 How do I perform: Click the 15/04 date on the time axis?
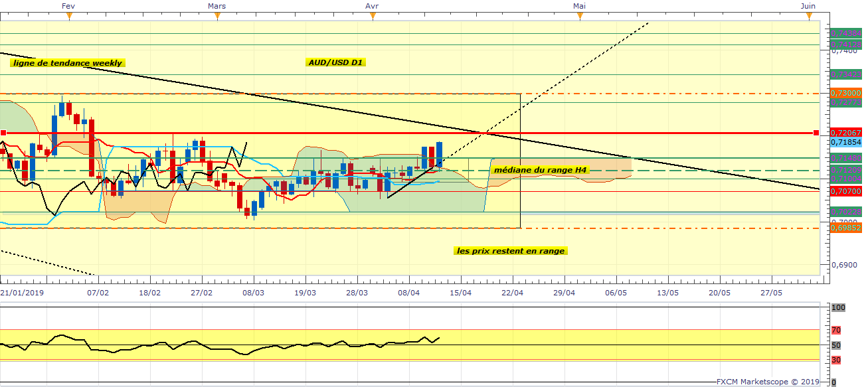pos(461,292)
